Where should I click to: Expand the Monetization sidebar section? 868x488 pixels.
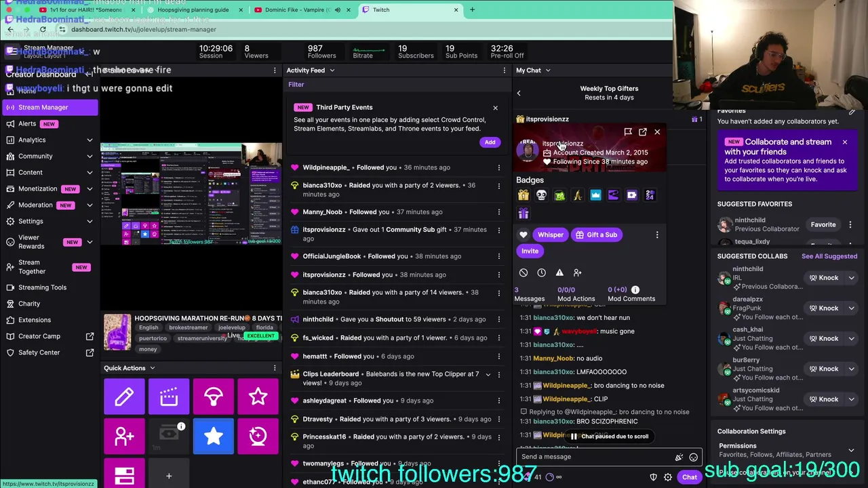click(90, 188)
